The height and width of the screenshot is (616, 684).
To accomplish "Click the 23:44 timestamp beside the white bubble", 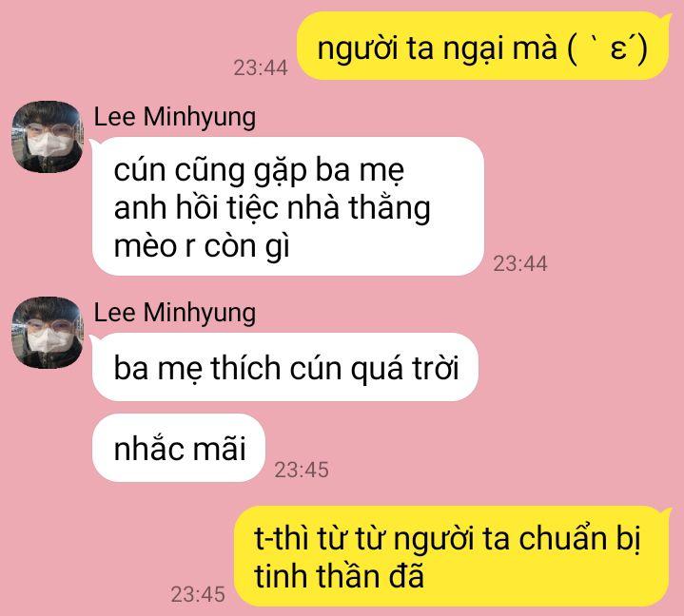I will tap(520, 263).
